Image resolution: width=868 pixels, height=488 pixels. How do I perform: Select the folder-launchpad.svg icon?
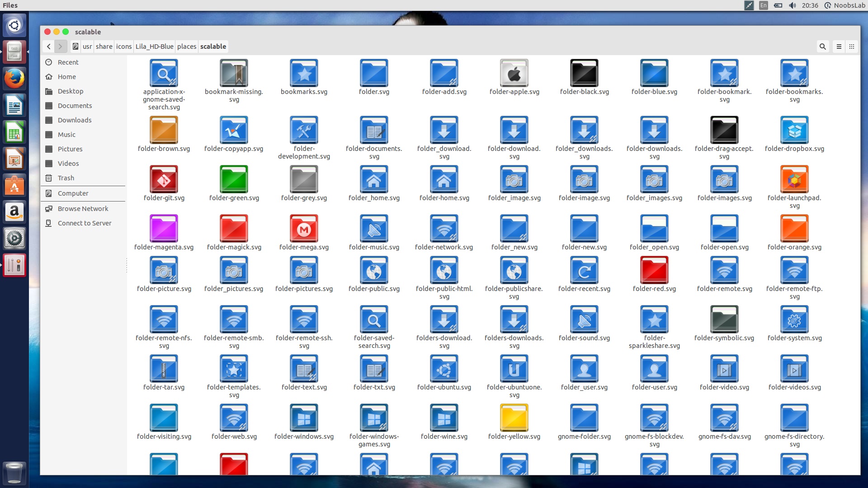(x=794, y=179)
